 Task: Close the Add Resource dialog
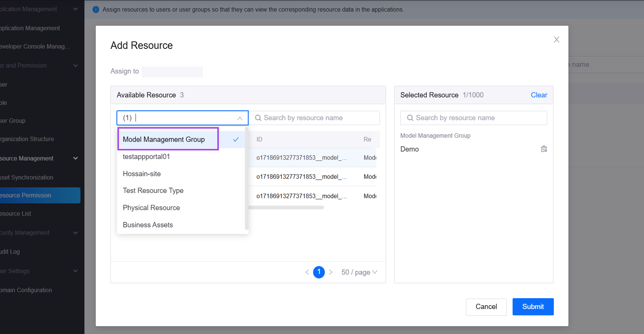coord(556,39)
